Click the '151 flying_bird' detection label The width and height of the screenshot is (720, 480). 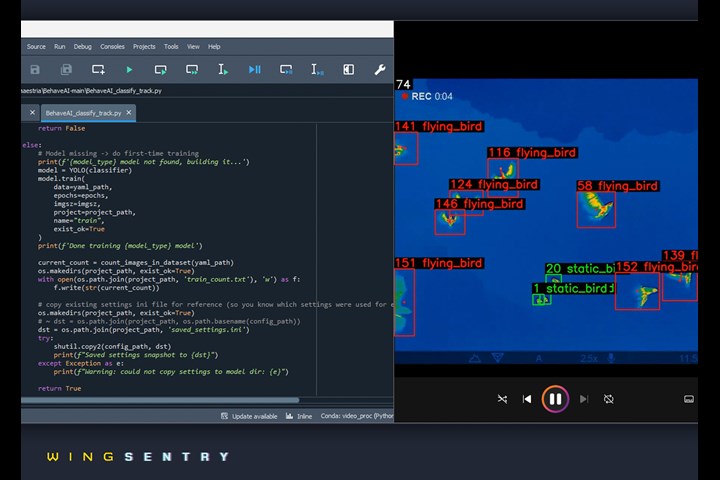(439, 263)
